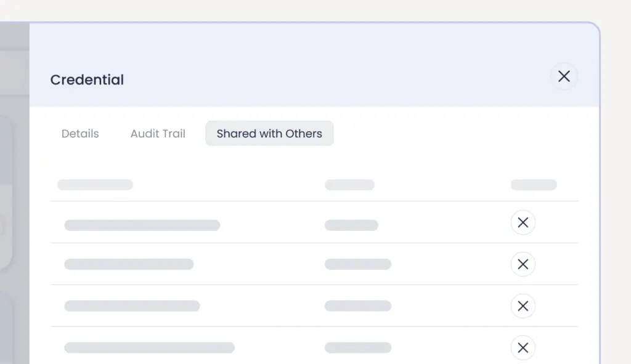Close the Credential panel with the X
This screenshot has width=631, height=364.
(x=564, y=76)
